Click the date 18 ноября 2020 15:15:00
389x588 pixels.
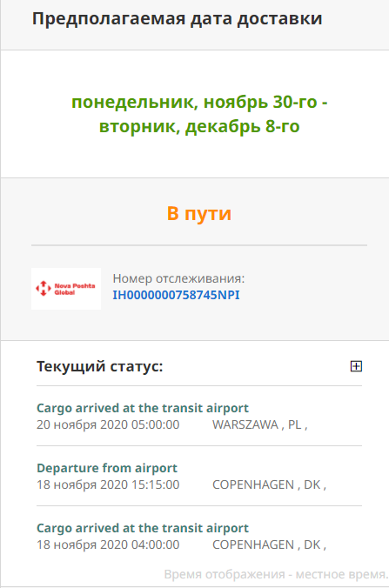click(x=108, y=484)
